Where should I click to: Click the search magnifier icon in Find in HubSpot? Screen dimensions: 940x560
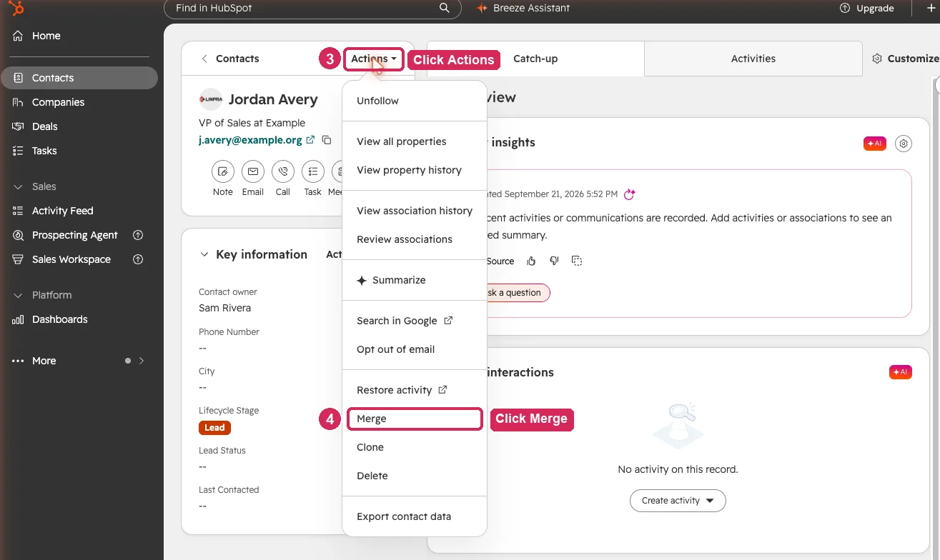click(x=444, y=8)
